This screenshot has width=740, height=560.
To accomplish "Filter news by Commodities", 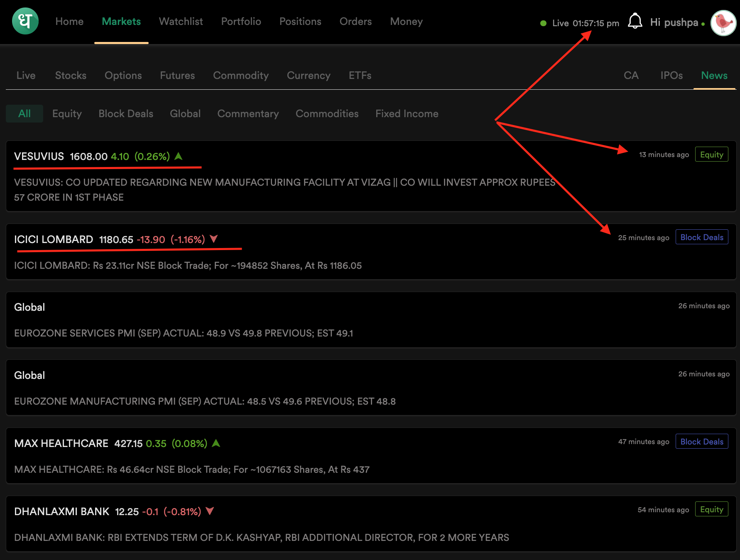I will pos(327,113).
